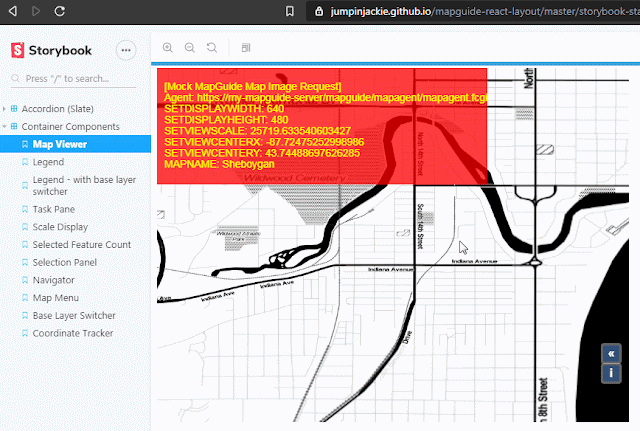Click the SETDISPLAYWIDTH: 640 text

224,109
